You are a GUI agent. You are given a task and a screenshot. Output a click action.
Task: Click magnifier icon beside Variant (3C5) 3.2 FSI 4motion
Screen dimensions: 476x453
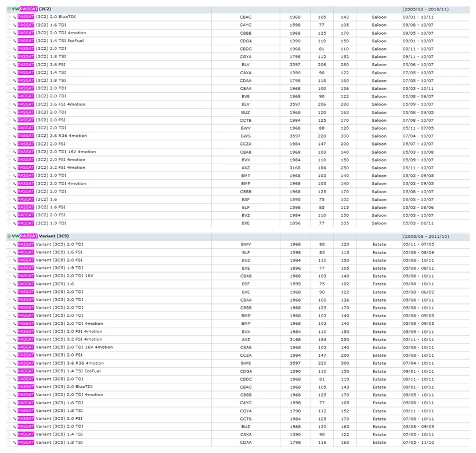[14, 339]
